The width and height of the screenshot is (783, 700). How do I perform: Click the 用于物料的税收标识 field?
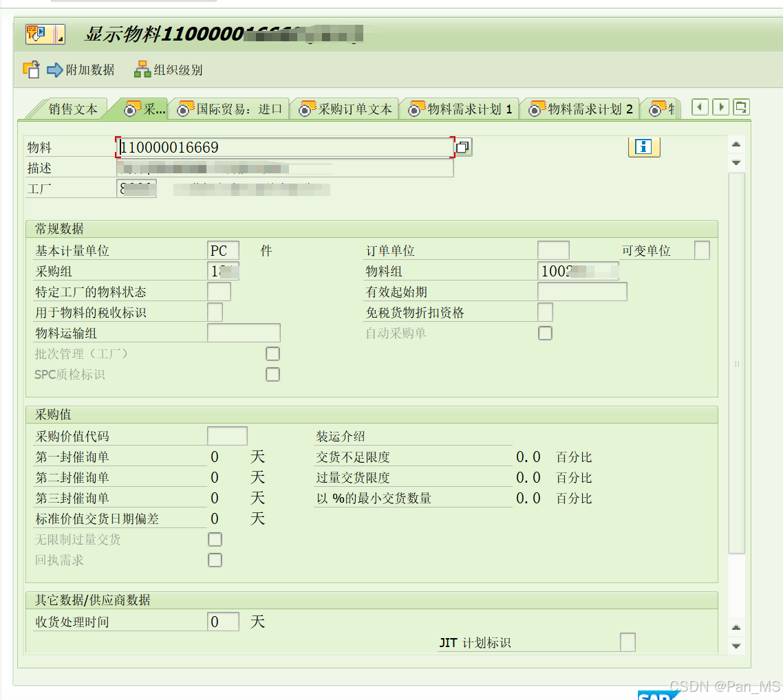pyautogui.click(x=215, y=312)
